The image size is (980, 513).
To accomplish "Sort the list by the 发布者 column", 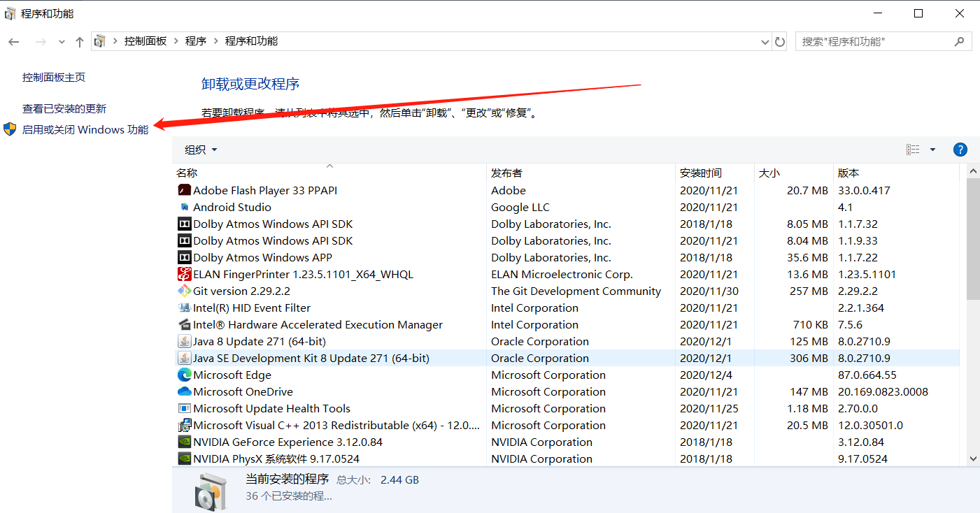I will point(581,173).
